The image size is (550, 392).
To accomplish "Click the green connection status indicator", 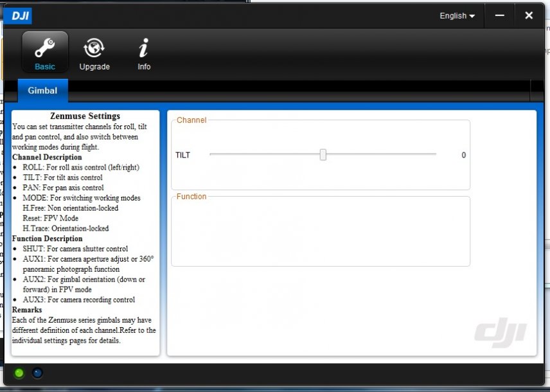I will [x=19, y=373].
